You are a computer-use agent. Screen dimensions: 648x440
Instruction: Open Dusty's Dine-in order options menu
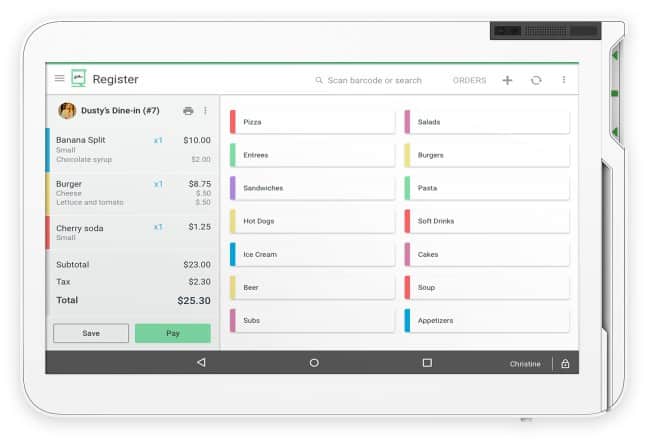pyautogui.click(x=205, y=111)
